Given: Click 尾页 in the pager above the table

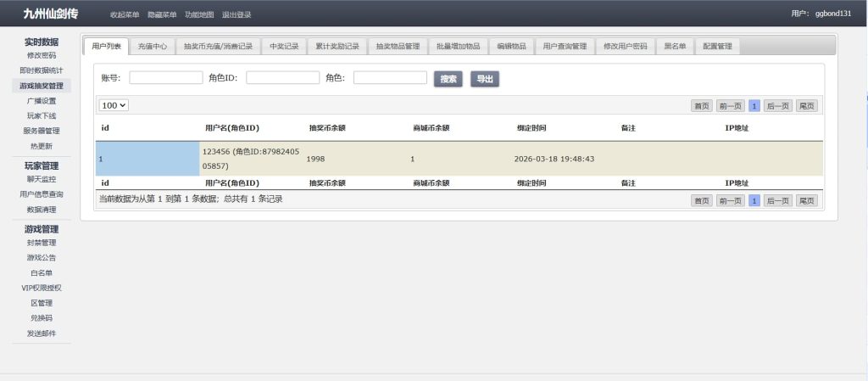Looking at the screenshot, I should [x=807, y=106].
